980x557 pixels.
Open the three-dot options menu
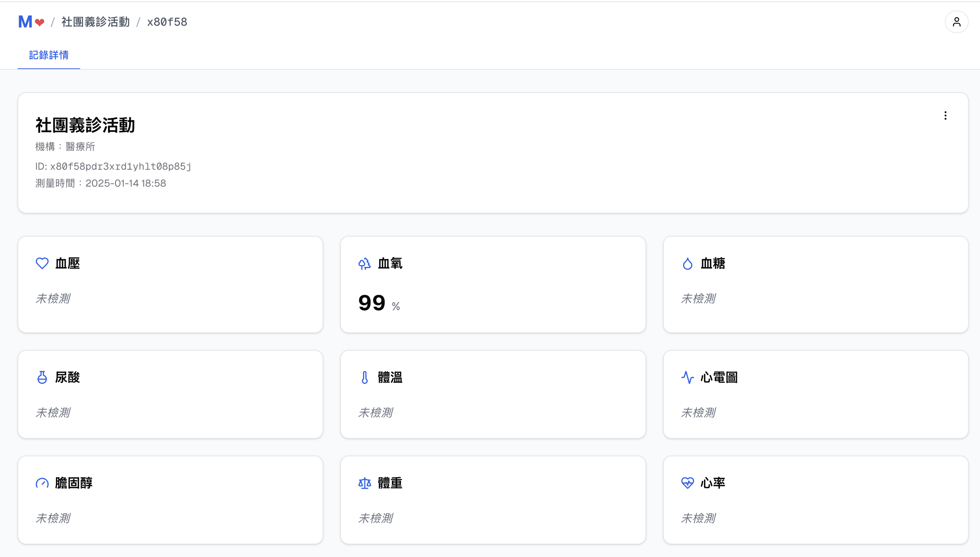[945, 115]
